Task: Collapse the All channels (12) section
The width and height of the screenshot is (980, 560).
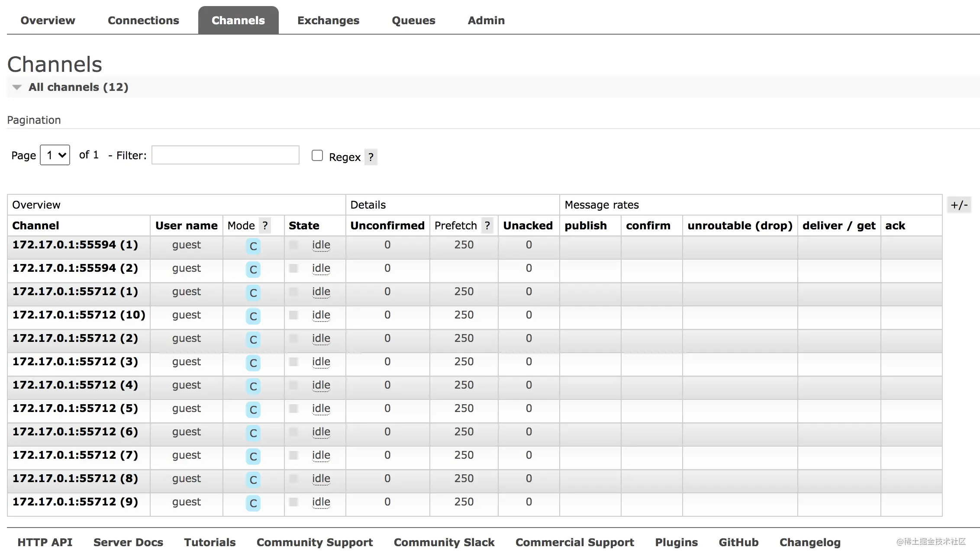Action: point(78,87)
